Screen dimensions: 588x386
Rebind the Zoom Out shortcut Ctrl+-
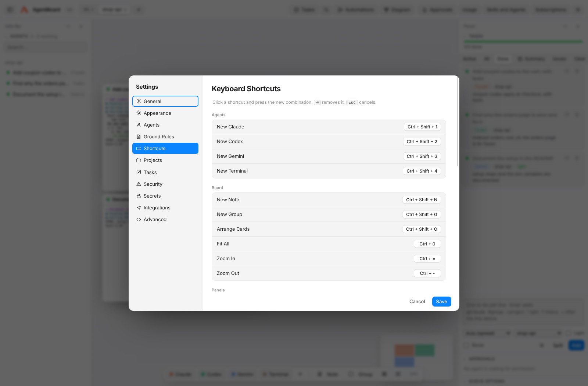427,273
